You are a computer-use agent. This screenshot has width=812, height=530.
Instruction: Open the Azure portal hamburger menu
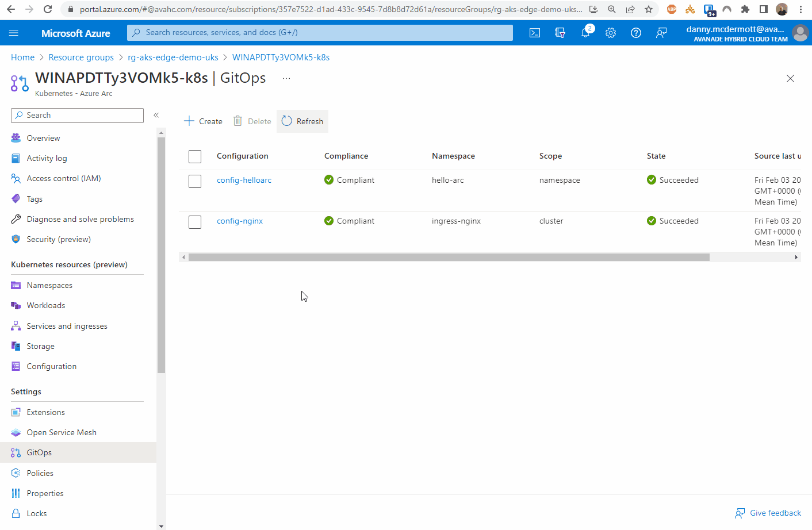tap(14, 33)
